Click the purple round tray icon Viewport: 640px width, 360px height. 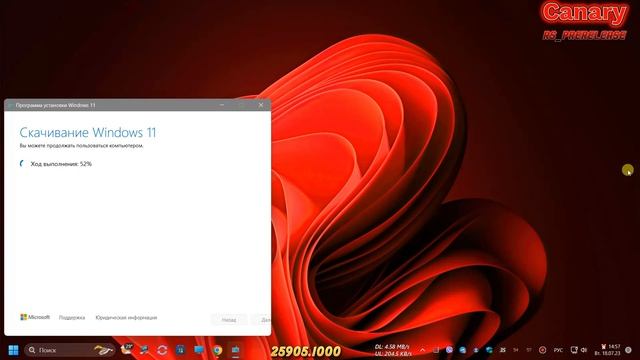tap(449, 350)
